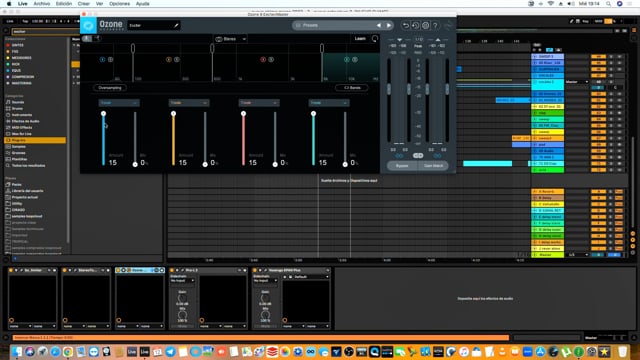Open the Edición menu
This screenshot has height=360, width=640.
click(64, 4)
